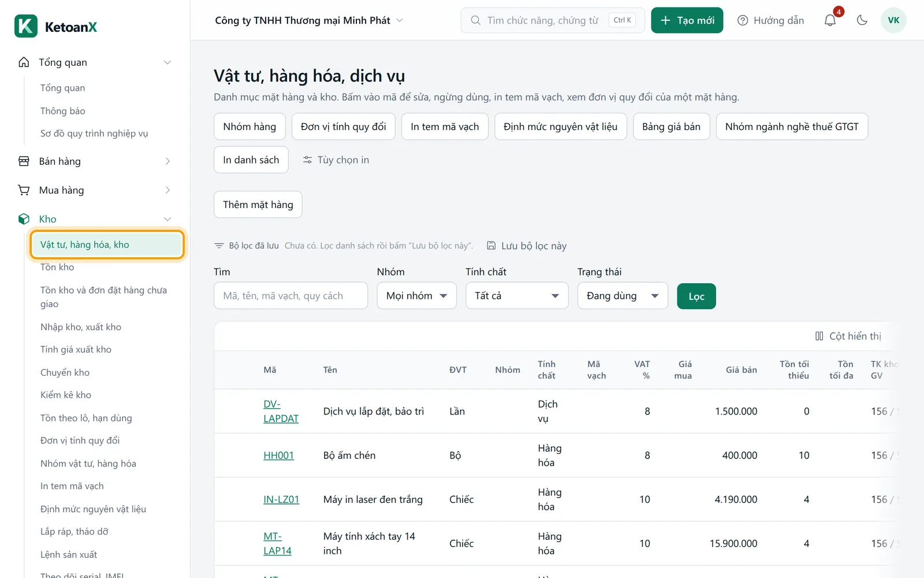Select Tồn kho in sidebar
This screenshot has height=578, width=924.
point(57,267)
